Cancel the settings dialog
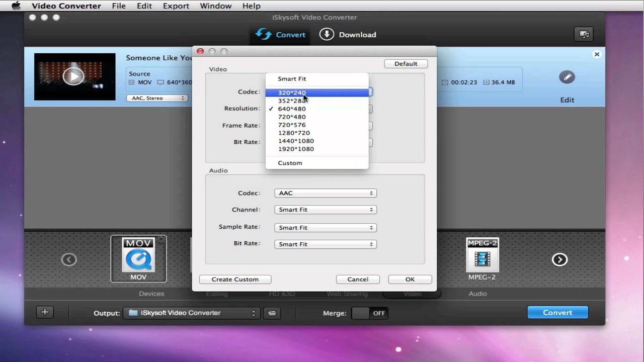 pos(358,279)
